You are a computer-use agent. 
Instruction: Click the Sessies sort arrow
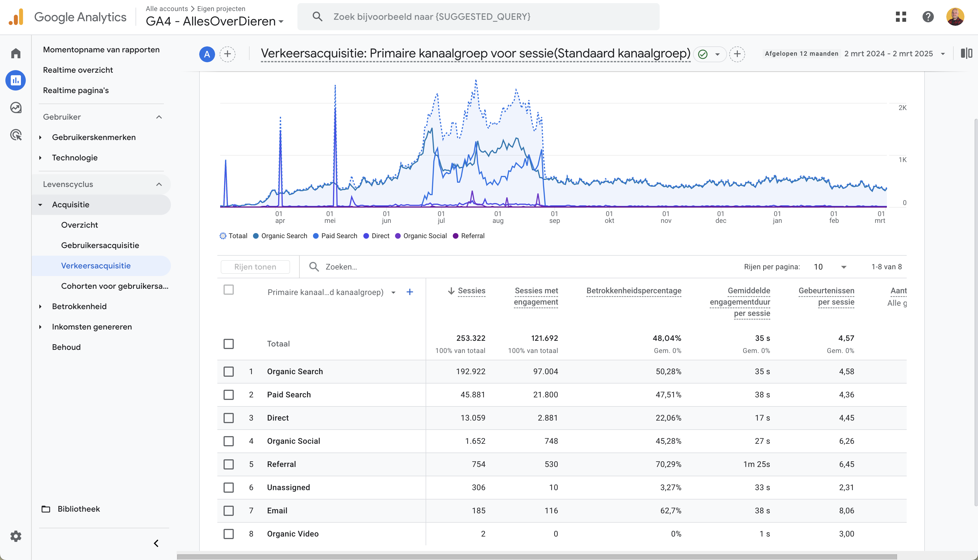tap(451, 291)
